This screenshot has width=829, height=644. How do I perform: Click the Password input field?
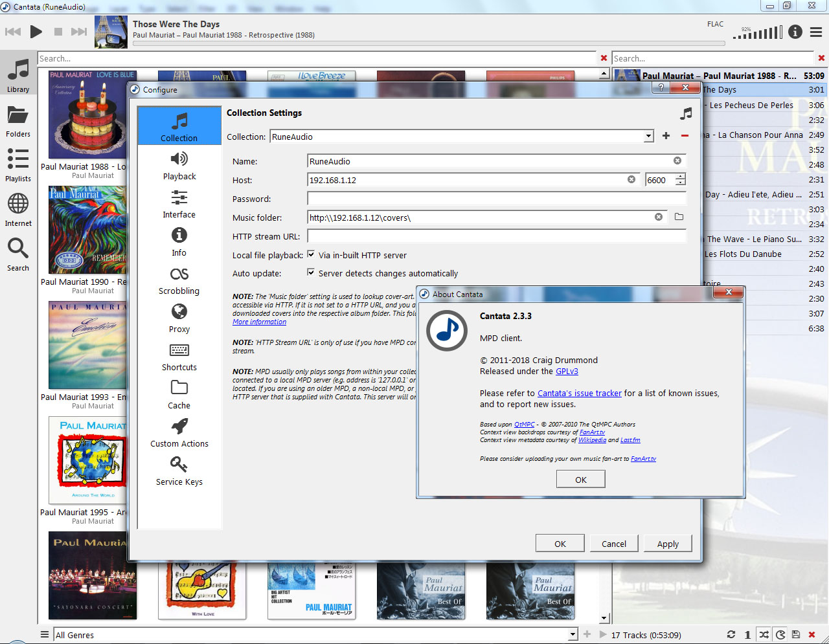[497, 199]
